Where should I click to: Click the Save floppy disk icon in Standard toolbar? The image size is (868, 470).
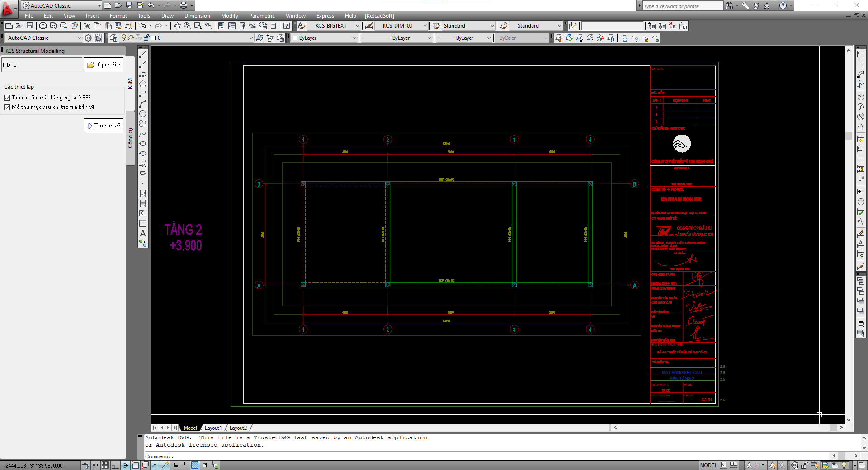(30, 26)
